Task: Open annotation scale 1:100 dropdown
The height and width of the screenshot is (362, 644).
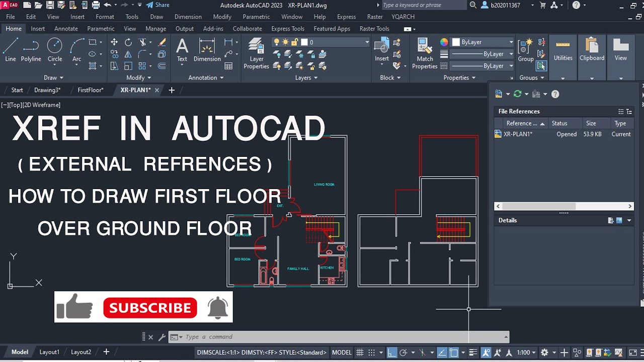Action: [526, 352]
